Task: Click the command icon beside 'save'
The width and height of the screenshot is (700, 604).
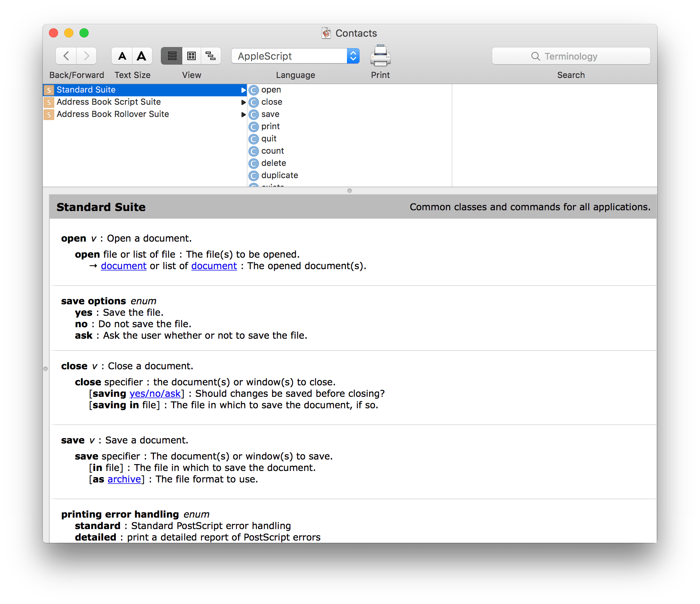Action: click(254, 115)
